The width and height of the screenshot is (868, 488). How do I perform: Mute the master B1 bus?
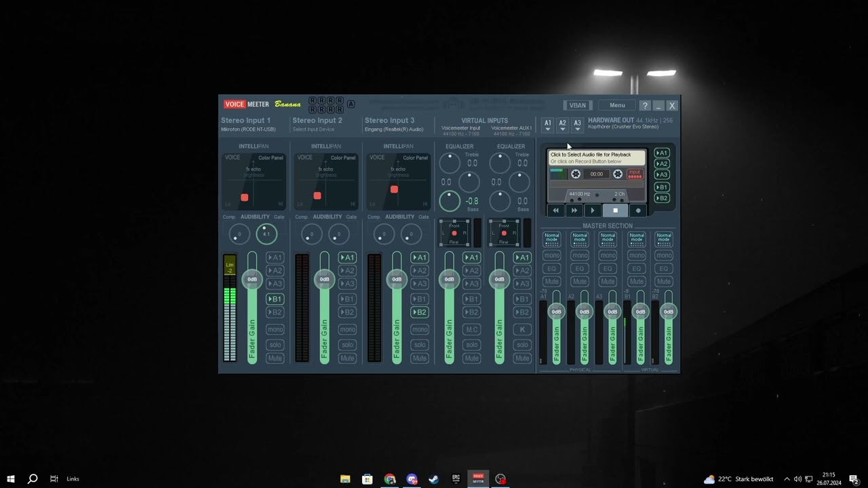(x=636, y=281)
